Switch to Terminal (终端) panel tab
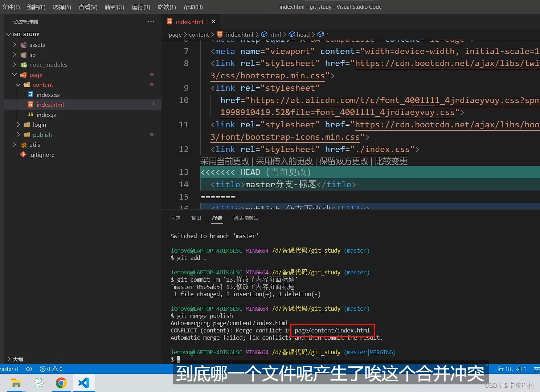 [217, 218]
